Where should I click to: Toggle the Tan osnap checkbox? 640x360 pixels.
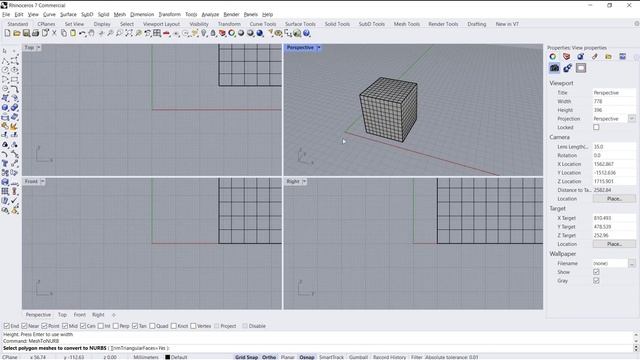135,326
